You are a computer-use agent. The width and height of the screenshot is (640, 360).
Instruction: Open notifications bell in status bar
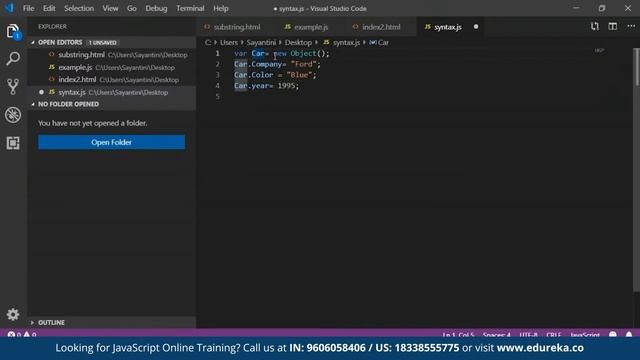point(629,335)
